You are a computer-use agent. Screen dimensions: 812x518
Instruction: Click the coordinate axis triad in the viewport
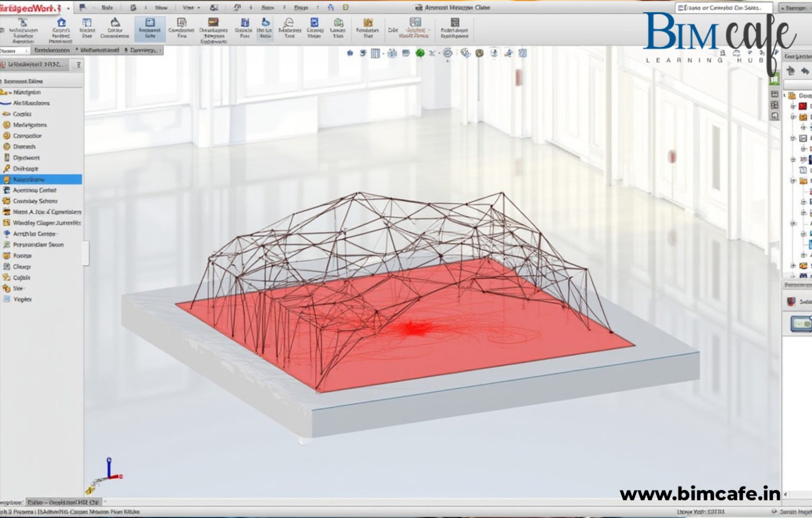[x=105, y=475]
